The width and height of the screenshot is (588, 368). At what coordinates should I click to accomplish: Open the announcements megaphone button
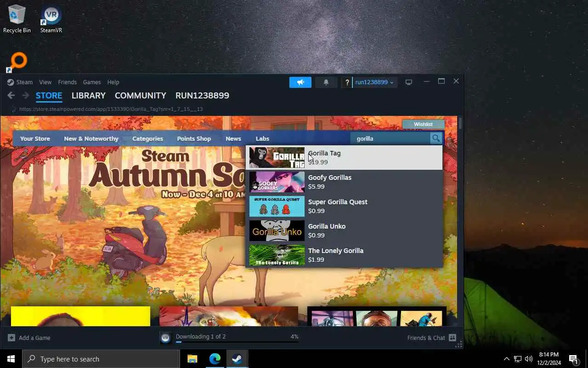click(x=300, y=82)
